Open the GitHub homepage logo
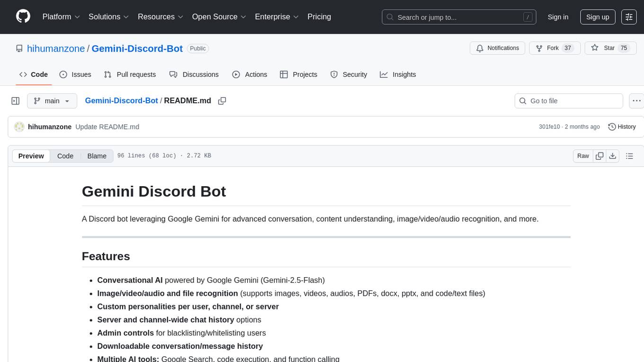 click(23, 17)
